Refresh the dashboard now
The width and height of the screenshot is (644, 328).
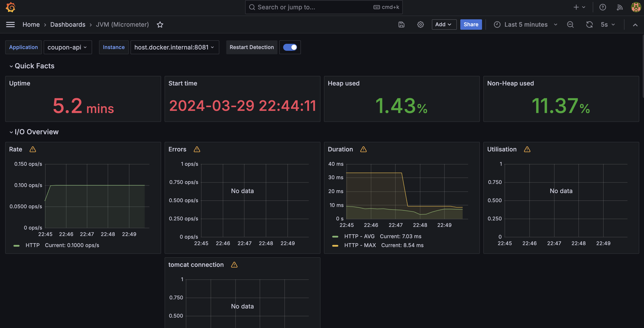(x=589, y=25)
